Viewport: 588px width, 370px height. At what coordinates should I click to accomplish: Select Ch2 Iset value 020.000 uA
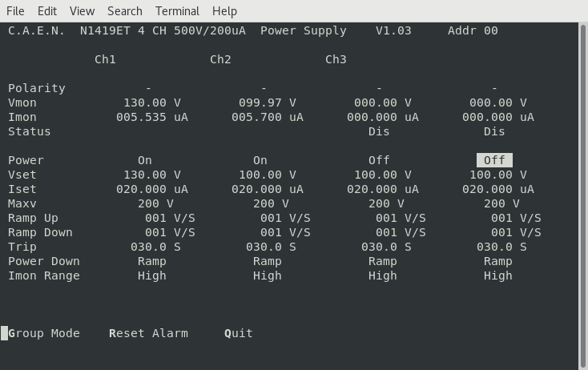[x=268, y=189]
